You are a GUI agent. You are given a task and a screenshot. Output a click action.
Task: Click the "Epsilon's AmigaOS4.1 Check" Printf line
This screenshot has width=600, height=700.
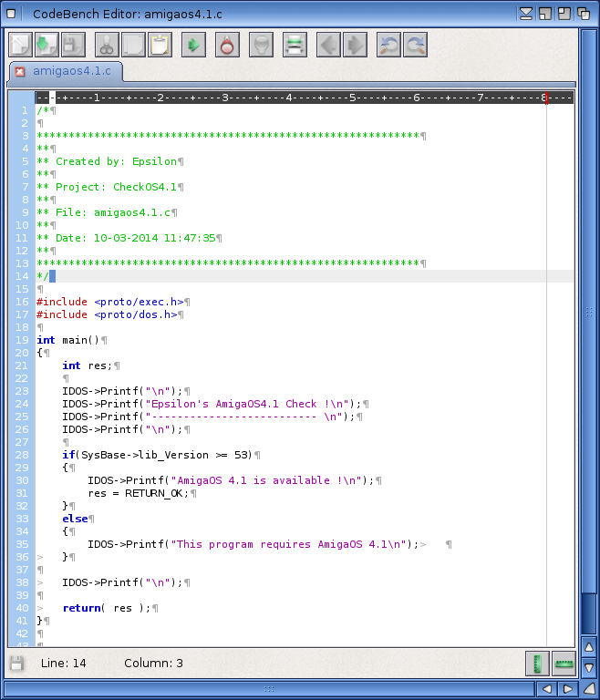(x=212, y=404)
